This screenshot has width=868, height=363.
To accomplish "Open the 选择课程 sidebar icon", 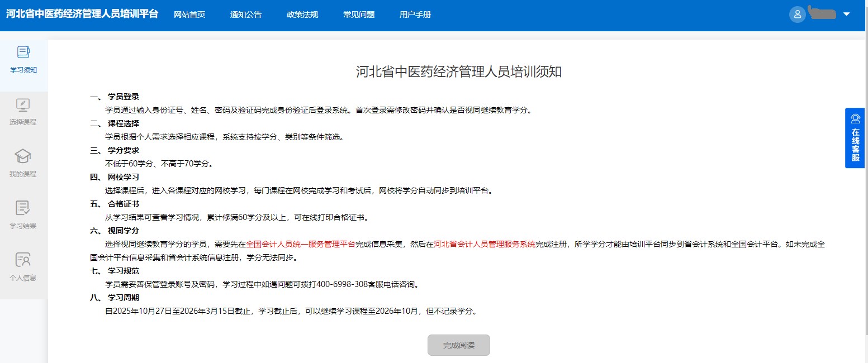I will click(x=23, y=104).
